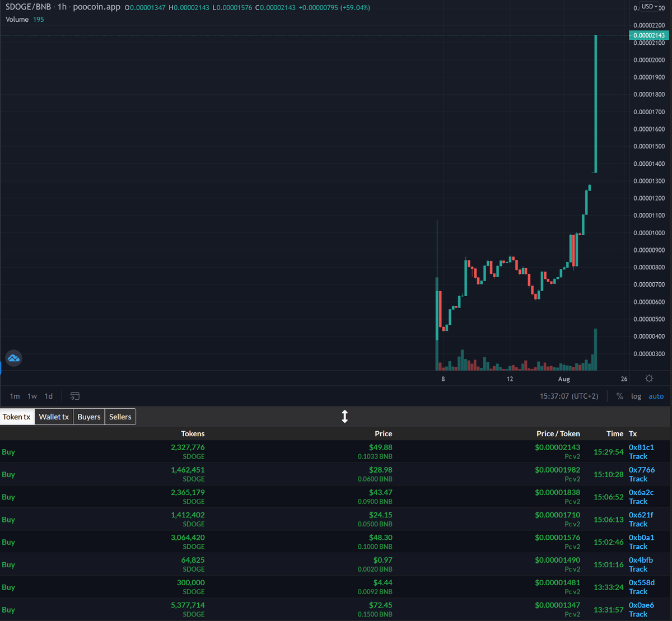The image size is (672, 621).
Task: Open transaction 0x81c1 link
Action: point(641,447)
